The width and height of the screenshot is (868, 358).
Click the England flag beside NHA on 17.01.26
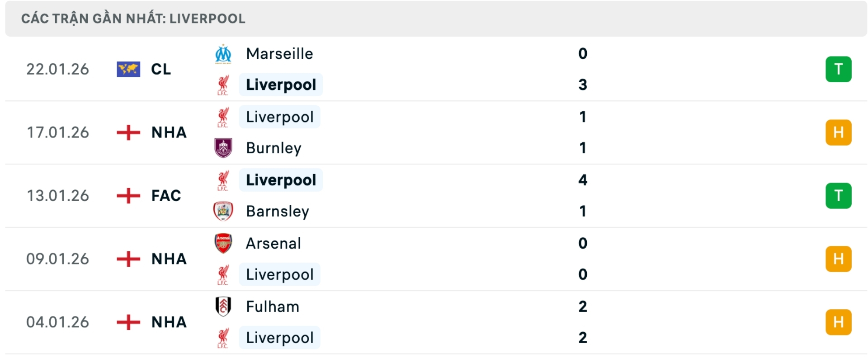click(x=128, y=132)
